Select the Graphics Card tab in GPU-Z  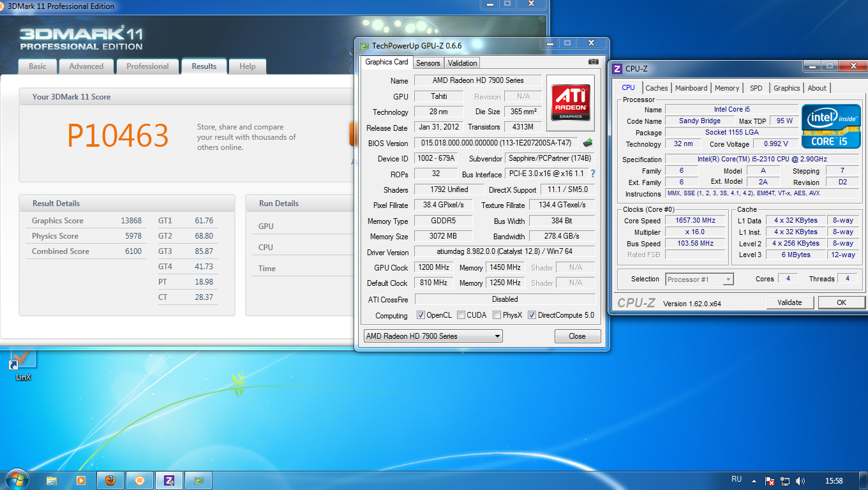387,62
